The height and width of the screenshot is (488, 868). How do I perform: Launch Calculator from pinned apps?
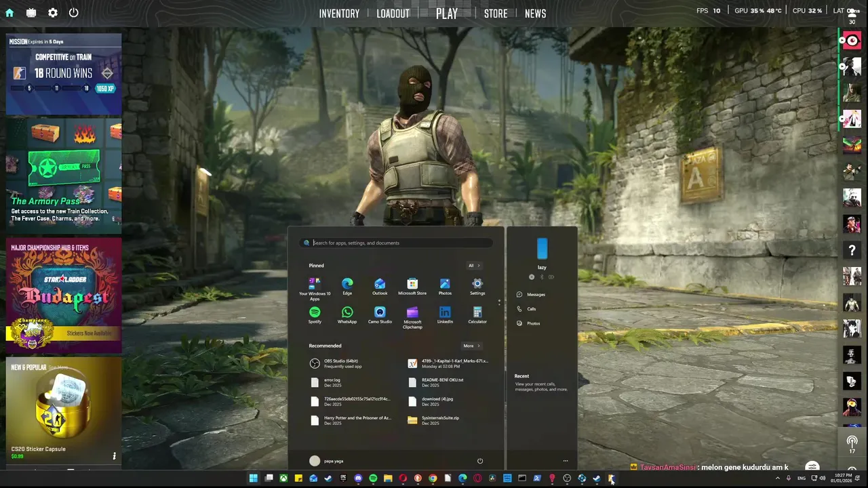coord(477,315)
